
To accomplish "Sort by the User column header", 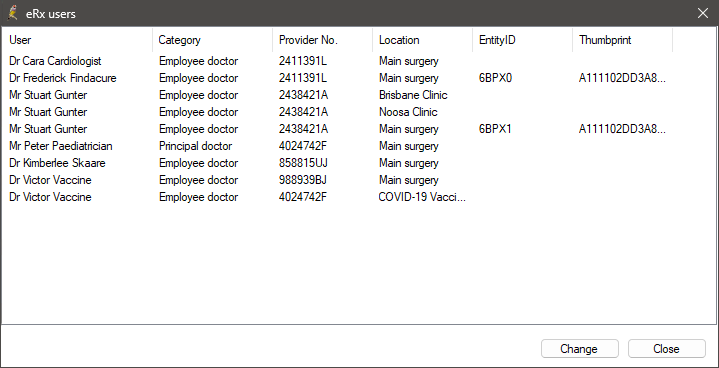I will click(x=77, y=40).
